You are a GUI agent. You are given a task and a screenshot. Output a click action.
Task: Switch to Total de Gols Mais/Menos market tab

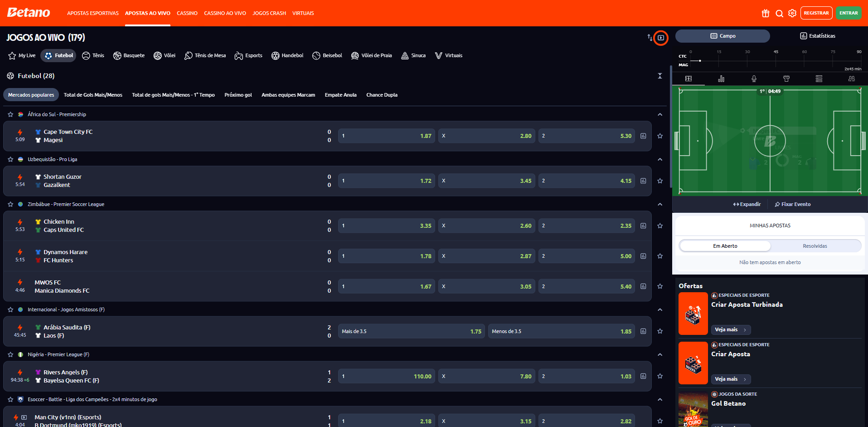93,95
